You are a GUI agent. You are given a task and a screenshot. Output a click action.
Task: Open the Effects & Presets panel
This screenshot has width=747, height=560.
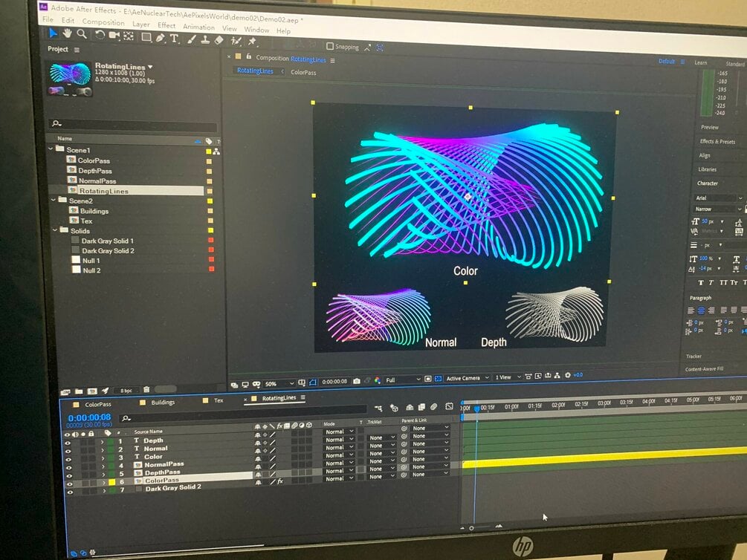pos(717,141)
